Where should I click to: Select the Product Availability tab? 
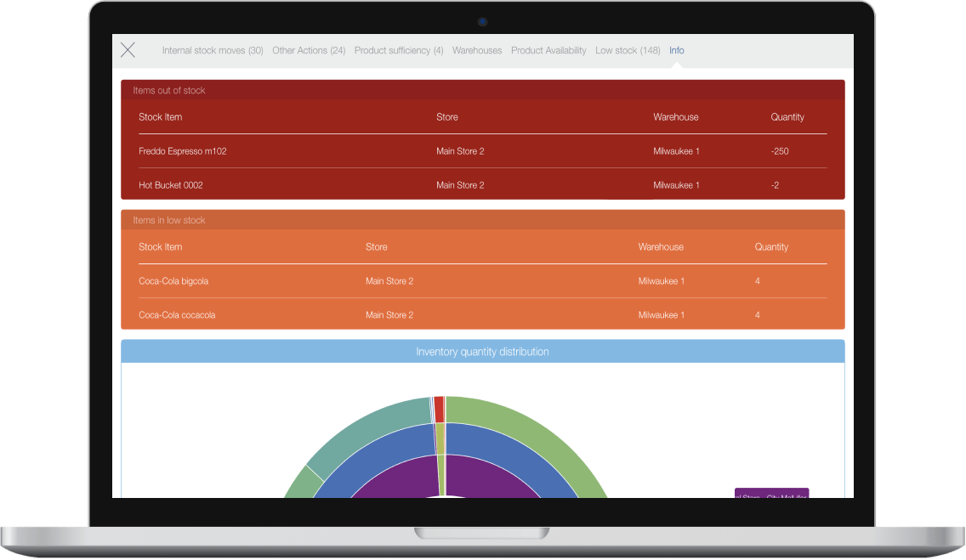(x=548, y=50)
